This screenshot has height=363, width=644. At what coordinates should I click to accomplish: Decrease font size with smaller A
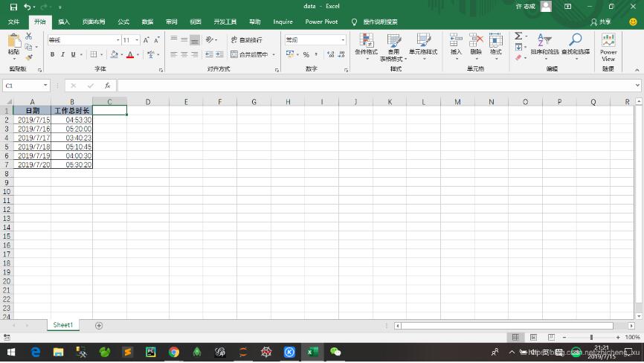coord(156,40)
